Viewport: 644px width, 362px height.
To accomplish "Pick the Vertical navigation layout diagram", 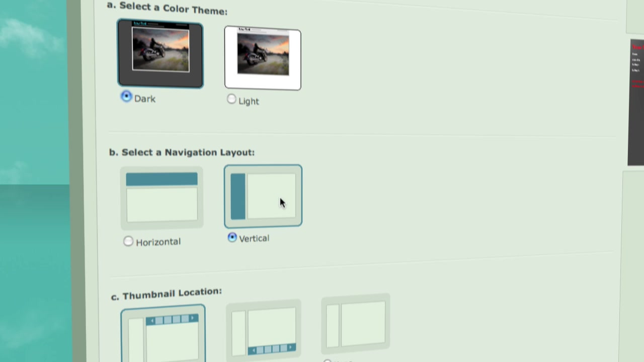I will pyautogui.click(x=263, y=196).
